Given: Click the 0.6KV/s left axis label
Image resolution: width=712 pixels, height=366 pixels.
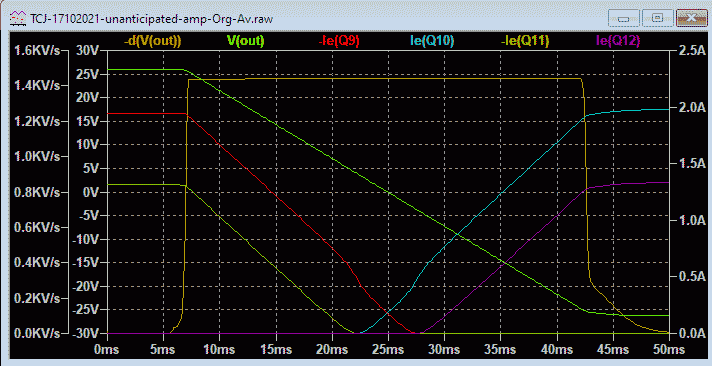Looking at the screenshot, I should point(37,227).
